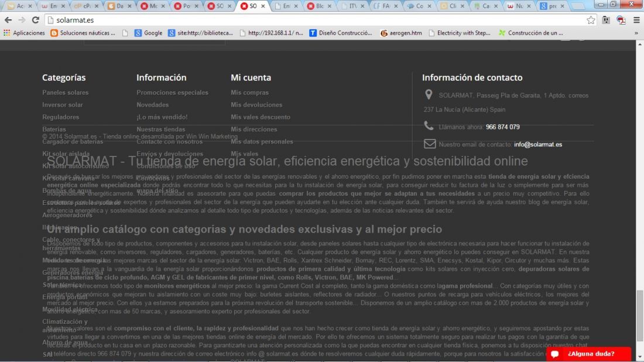Click the chat bubble icon in ¿Alguna duda?
The width and height of the screenshot is (644, 362).
point(555,354)
